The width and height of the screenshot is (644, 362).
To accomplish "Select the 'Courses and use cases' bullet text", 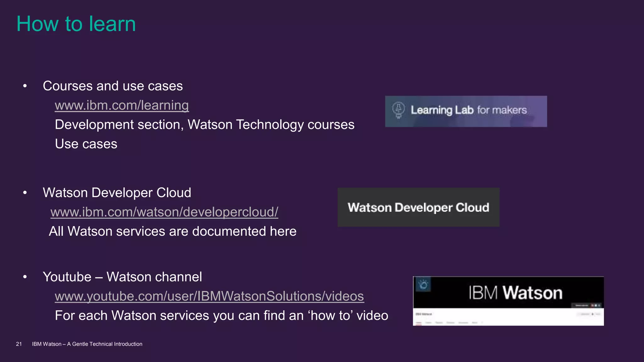I will 113,86.
